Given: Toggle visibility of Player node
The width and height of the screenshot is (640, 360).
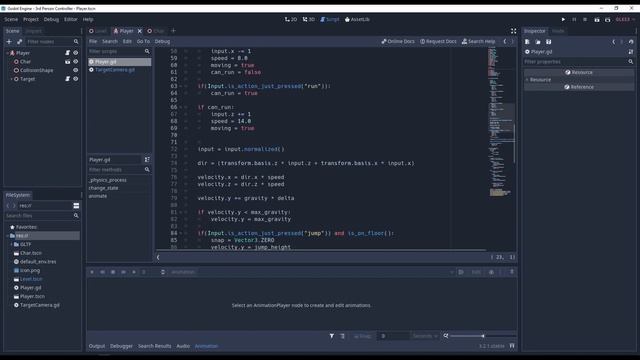Looking at the screenshot, I should 76,53.
